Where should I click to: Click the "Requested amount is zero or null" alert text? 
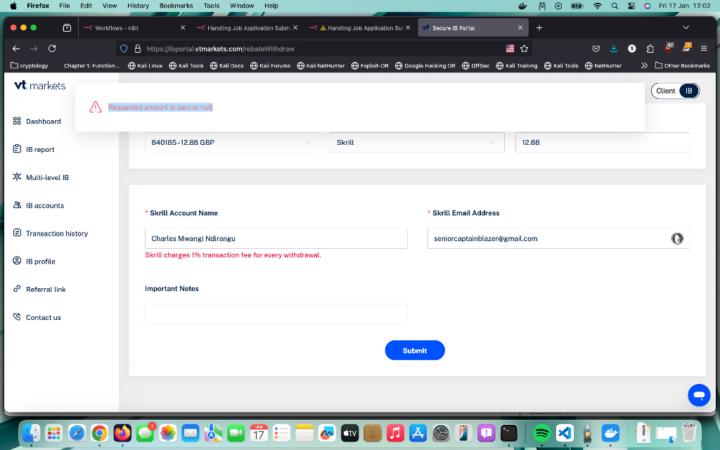tap(160, 107)
